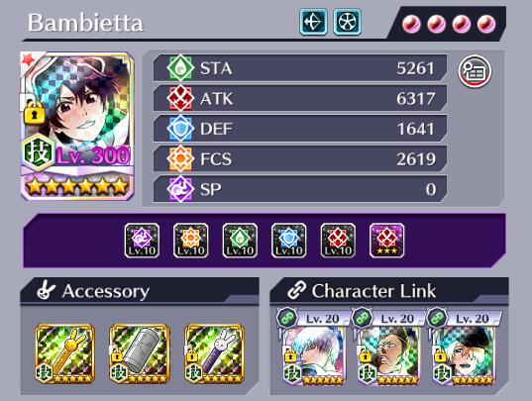Viewport: 532px width, 401px height.
Task: Click the three-star red ATK bonus slot
Action: [x=386, y=241]
